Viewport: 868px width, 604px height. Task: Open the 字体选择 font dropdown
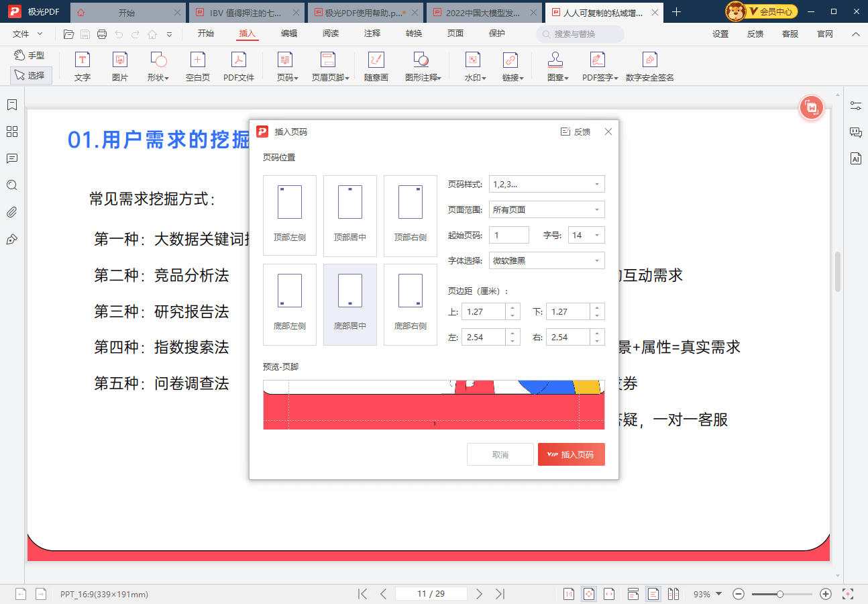[x=547, y=260]
